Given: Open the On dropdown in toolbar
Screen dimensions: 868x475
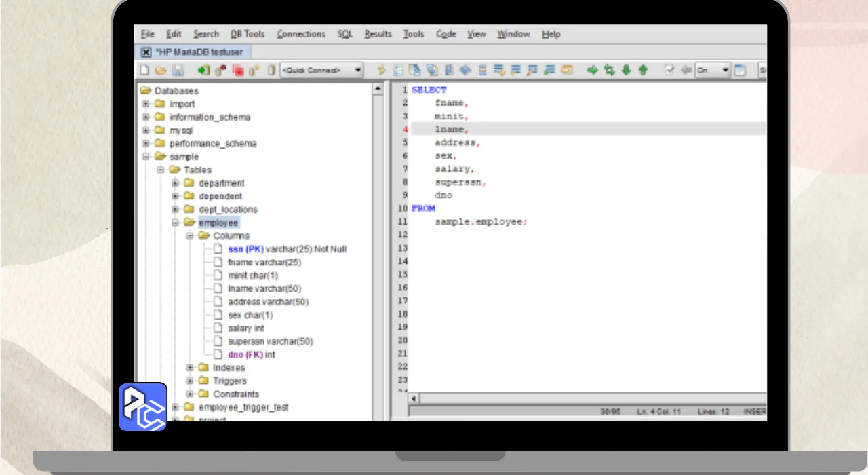Looking at the screenshot, I should (725, 70).
